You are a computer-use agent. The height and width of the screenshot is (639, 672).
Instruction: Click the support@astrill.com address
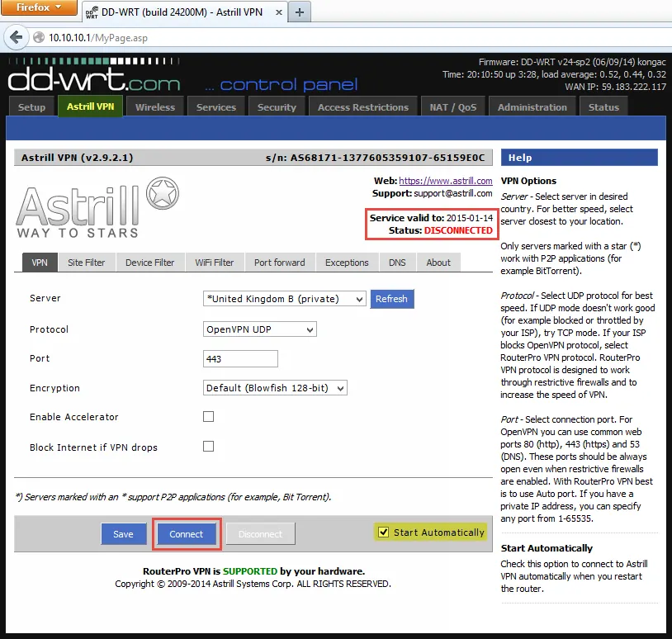point(453,193)
